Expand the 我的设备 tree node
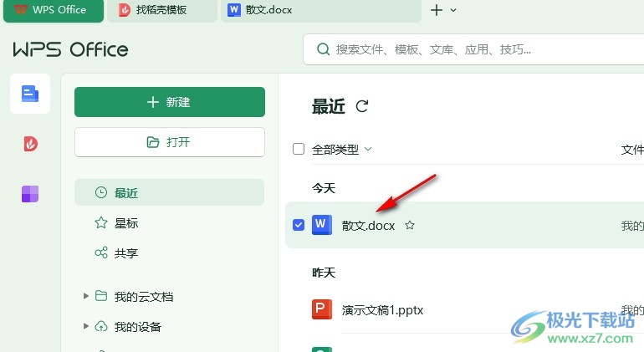Image resolution: width=644 pixels, height=352 pixels. tap(85, 326)
